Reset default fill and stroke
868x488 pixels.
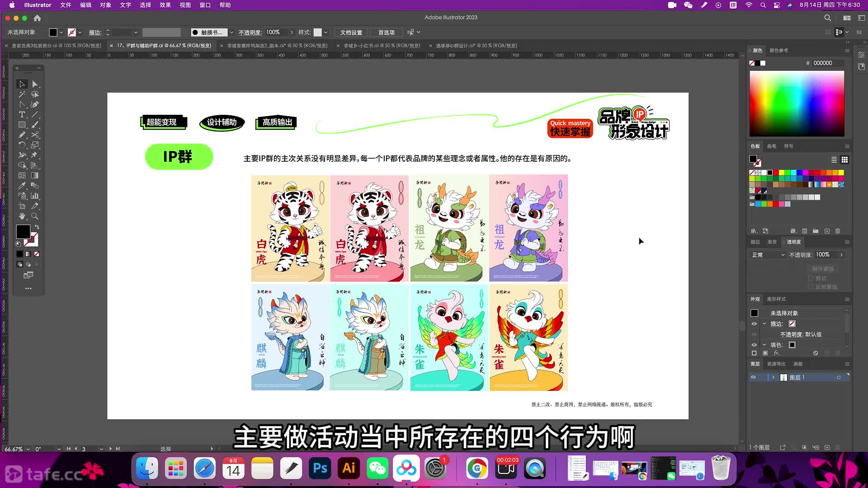click(x=19, y=244)
